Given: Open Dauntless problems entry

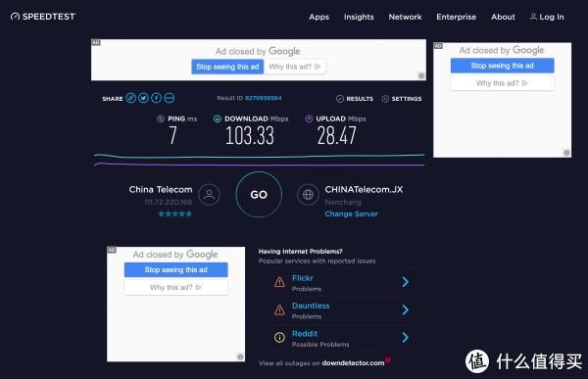Looking at the screenshot, I should pyautogui.click(x=341, y=310).
